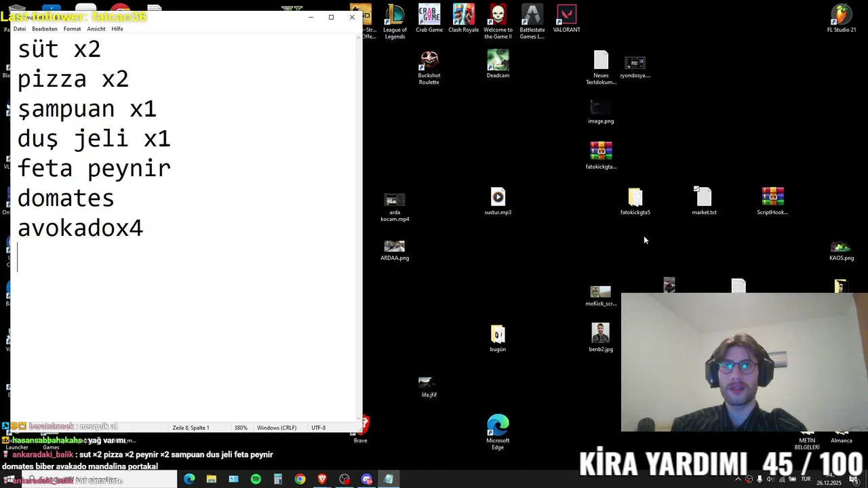Click the Buckshot Roulette desktop icon
868x488 pixels.
click(x=429, y=68)
